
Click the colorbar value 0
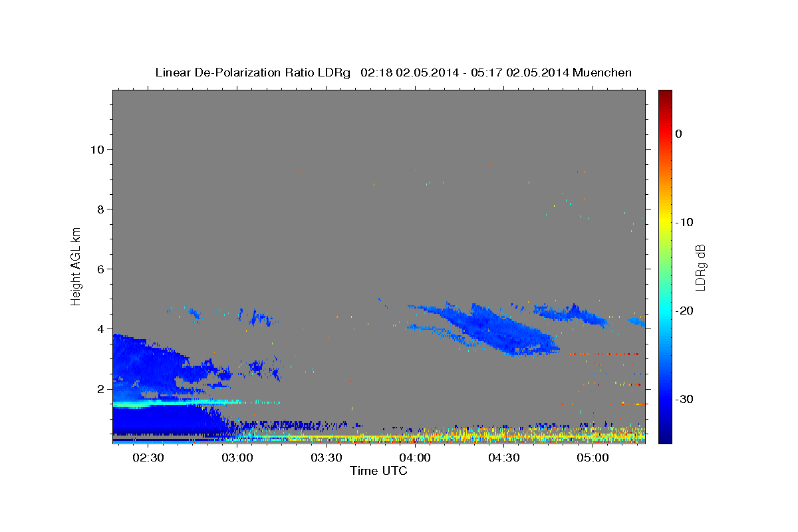click(x=679, y=134)
